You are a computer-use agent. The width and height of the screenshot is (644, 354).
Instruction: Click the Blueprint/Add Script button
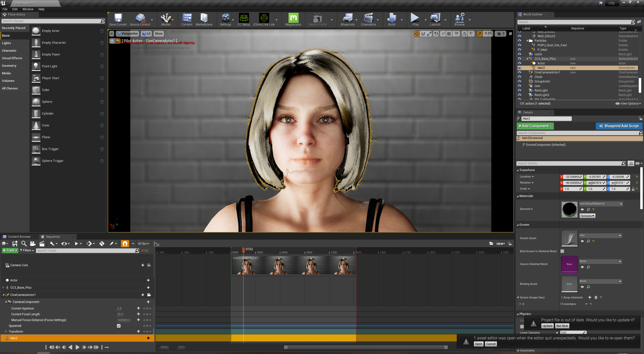pyautogui.click(x=619, y=126)
